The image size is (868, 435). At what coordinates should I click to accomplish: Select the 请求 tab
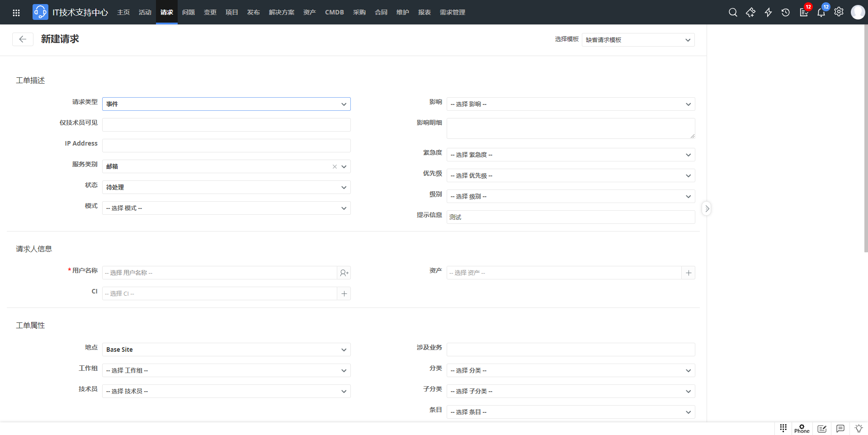pos(167,12)
